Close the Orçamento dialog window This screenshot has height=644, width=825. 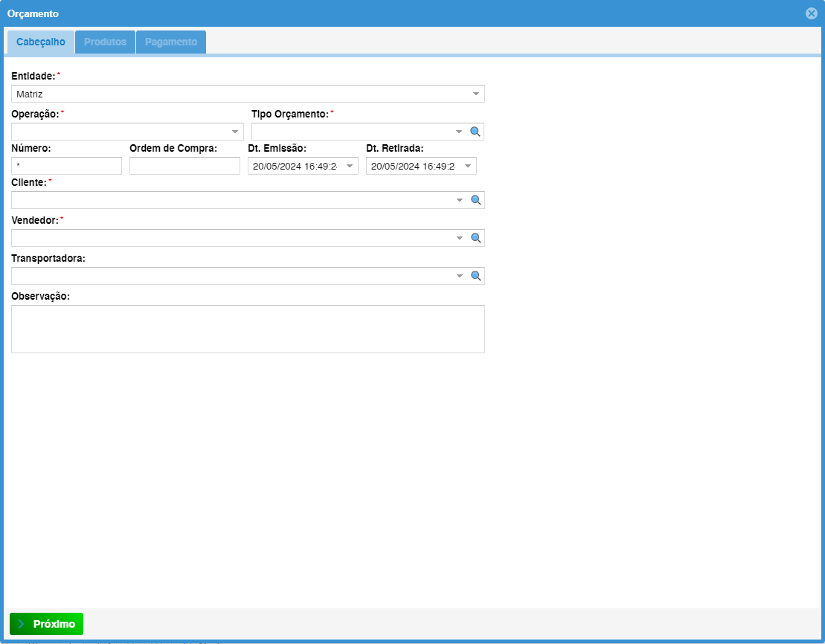pyautogui.click(x=811, y=13)
